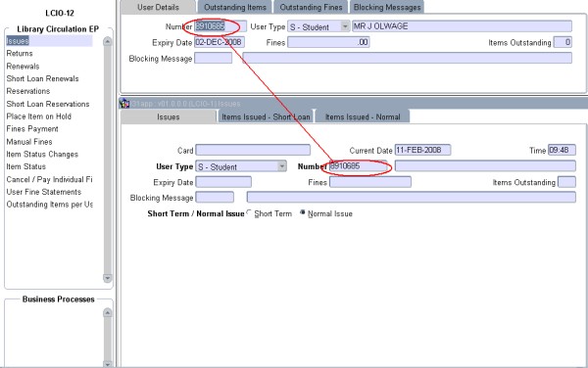The width and height of the screenshot is (588, 368).
Task: Expand User Type dropdown in User Details
Action: point(345,26)
